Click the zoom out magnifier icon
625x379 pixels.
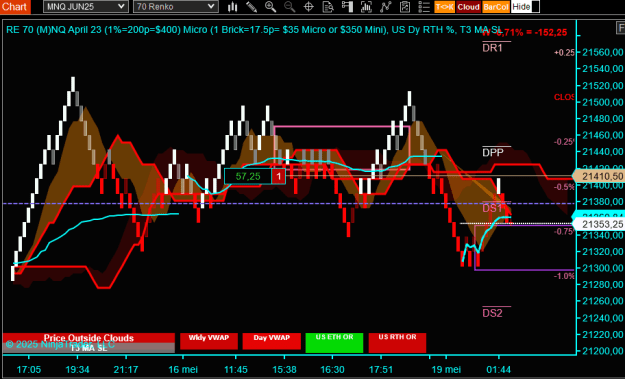click(290, 7)
